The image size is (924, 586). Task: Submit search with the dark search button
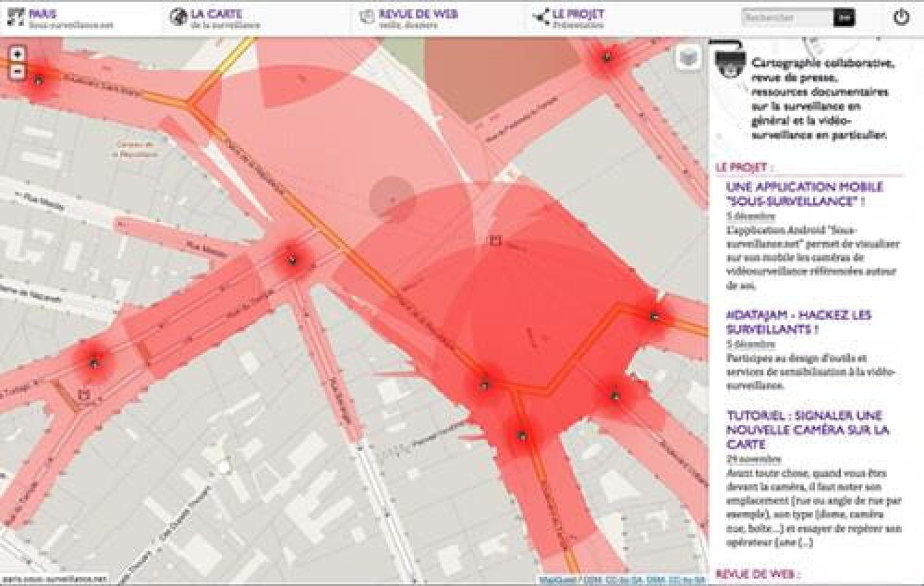(x=844, y=18)
